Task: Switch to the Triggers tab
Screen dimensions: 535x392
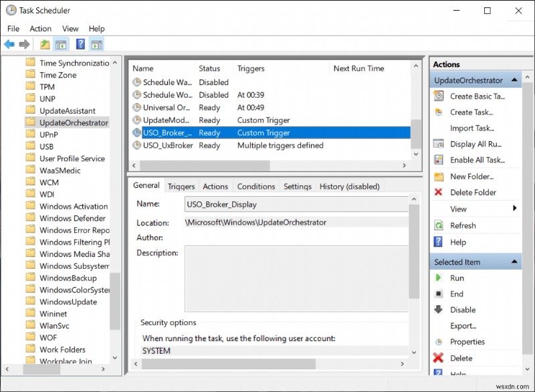Action: 181,186
